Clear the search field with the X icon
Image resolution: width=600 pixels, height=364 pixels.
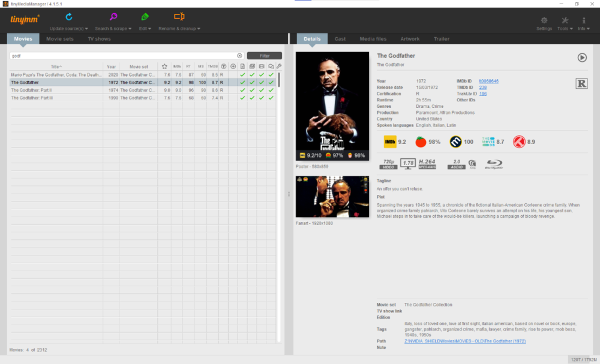click(x=239, y=55)
